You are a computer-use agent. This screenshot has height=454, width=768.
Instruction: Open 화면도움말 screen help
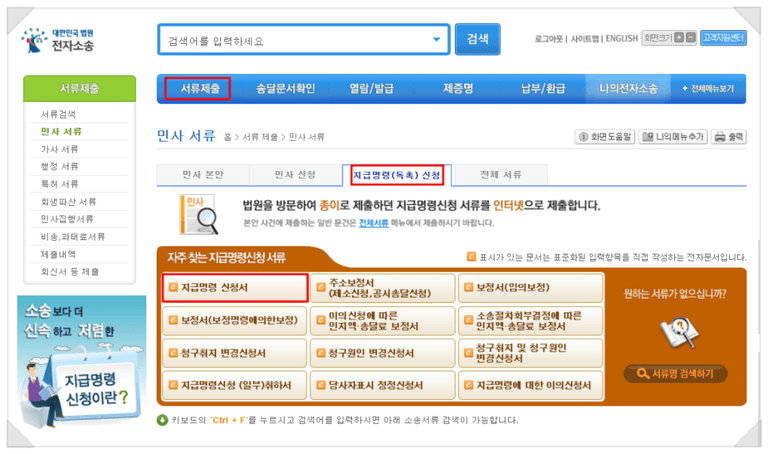pyautogui.click(x=605, y=136)
